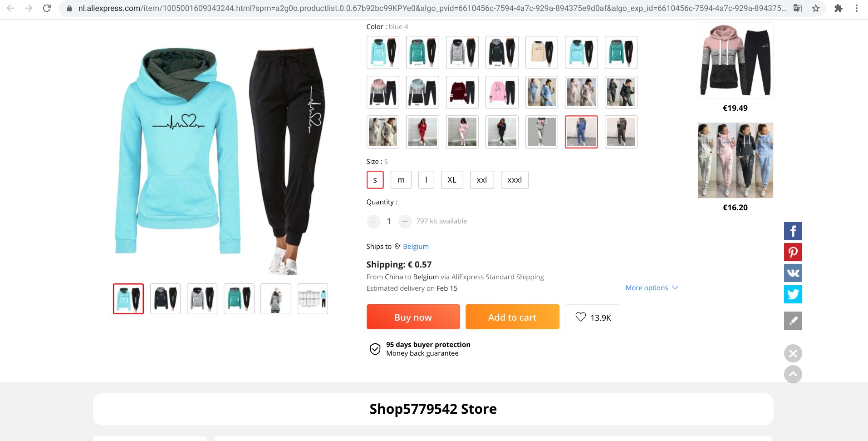Click the Buy now button
Image resolution: width=868 pixels, height=441 pixels.
coord(413,317)
